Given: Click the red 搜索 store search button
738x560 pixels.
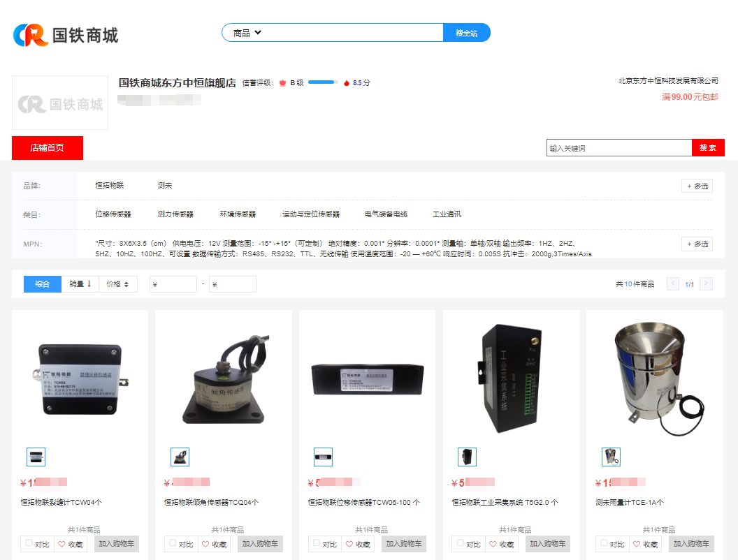Looking at the screenshot, I should pos(708,147).
